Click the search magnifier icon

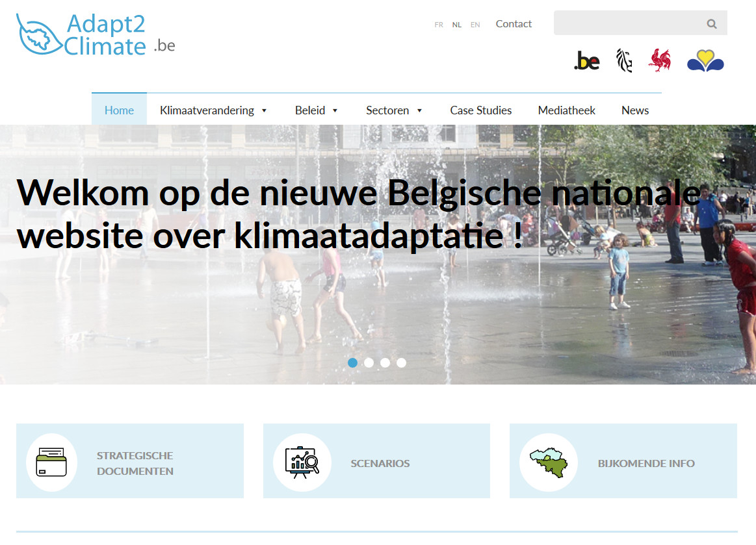[x=712, y=24]
